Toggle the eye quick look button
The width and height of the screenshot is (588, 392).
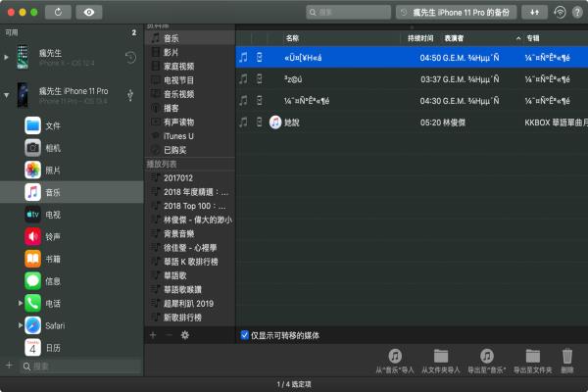89,13
